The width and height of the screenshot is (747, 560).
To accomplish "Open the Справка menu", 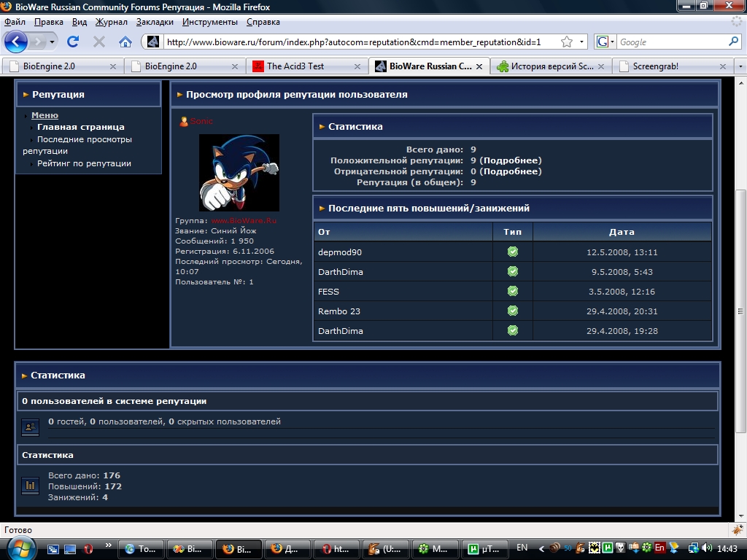I will pos(263,22).
